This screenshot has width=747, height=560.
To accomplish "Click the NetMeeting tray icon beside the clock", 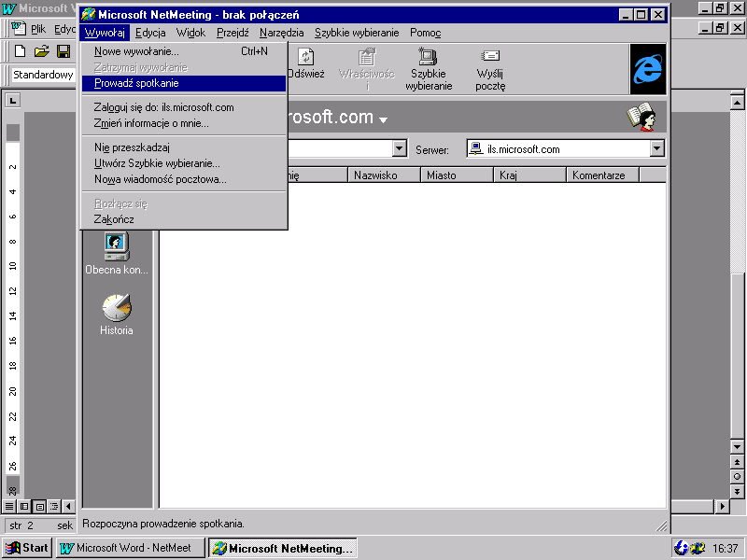I will (698, 548).
